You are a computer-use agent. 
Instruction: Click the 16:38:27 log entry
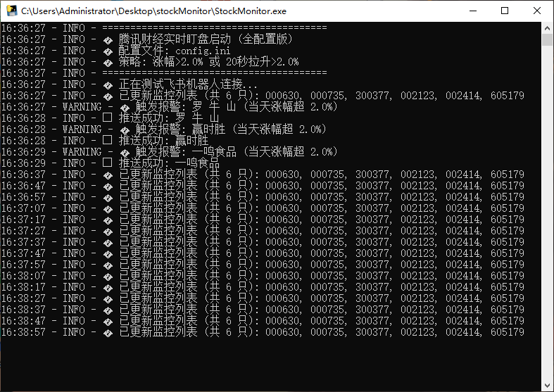pos(263,299)
